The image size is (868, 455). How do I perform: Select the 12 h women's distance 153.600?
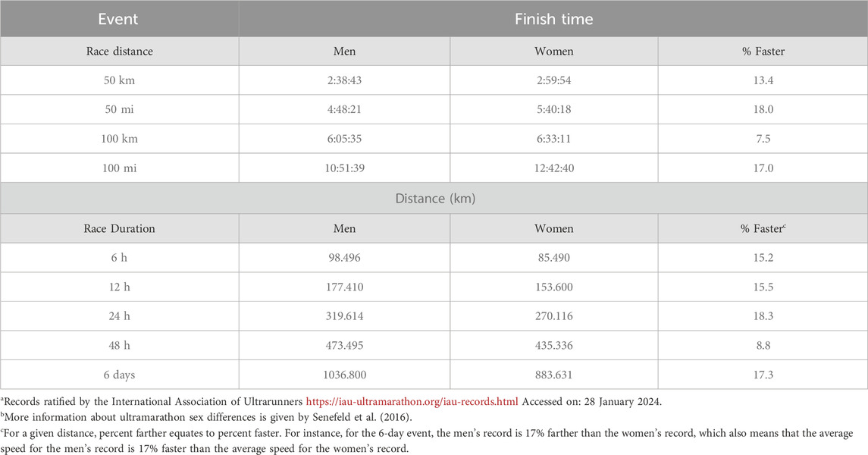(553, 287)
